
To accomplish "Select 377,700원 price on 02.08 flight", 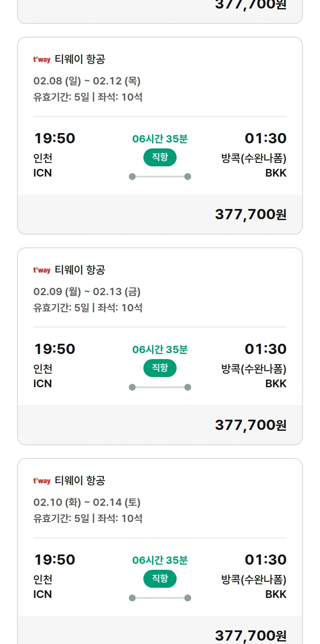I will pyautogui.click(x=250, y=214).
